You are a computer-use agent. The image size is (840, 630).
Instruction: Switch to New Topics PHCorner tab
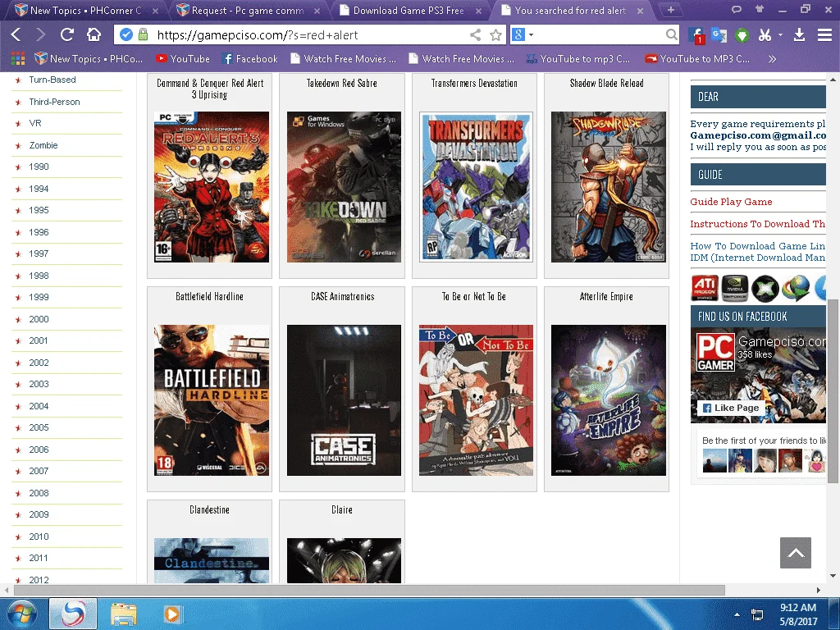[85, 10]
